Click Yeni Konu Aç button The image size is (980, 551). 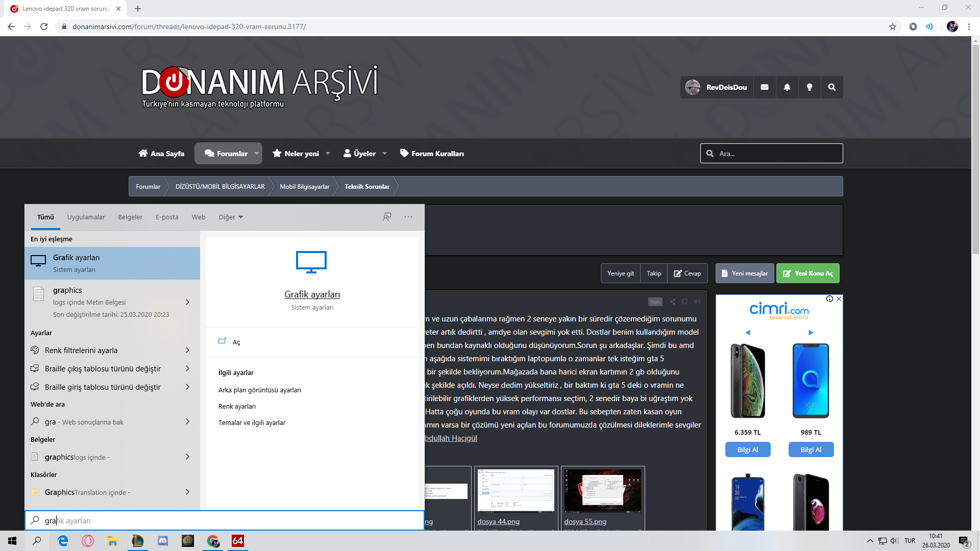point(807,273)
